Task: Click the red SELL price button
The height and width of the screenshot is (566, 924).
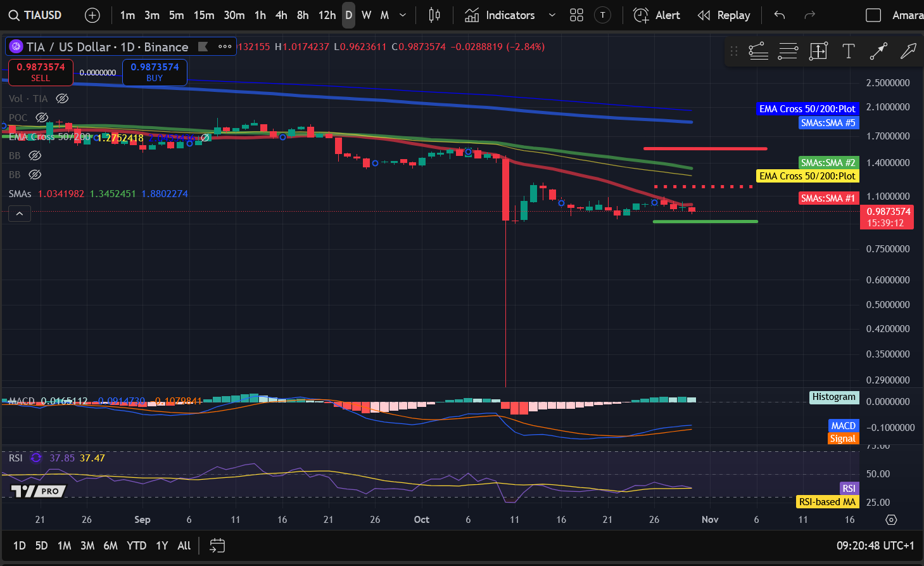Action: click(x=41, y=72)
